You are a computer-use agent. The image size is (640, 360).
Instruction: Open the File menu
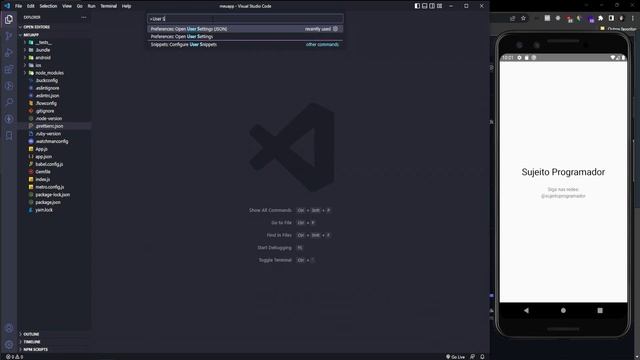click(x=18, y=6)
